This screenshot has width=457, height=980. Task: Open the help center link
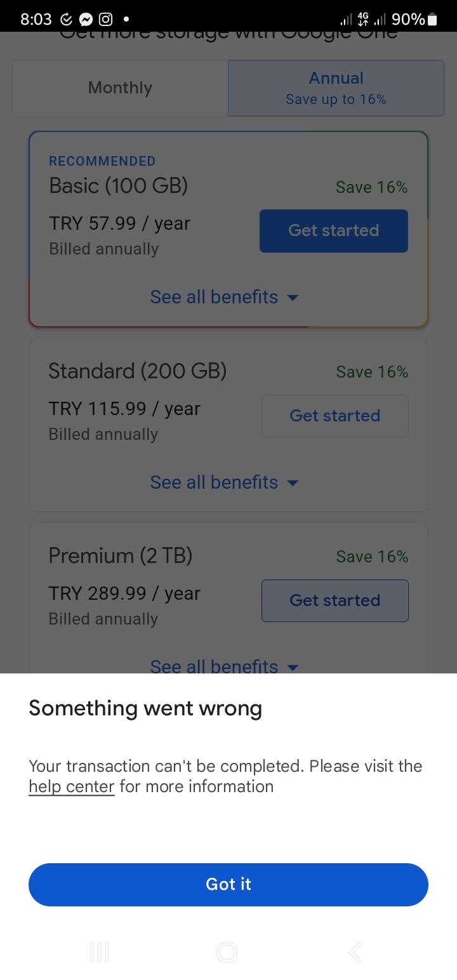pos(72,786)
